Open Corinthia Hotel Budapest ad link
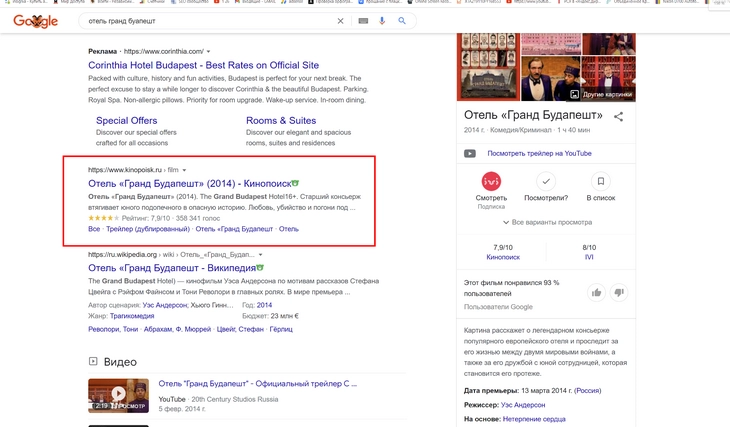The image size is (730, 427). pyautogui.click(x=203, y=65)
